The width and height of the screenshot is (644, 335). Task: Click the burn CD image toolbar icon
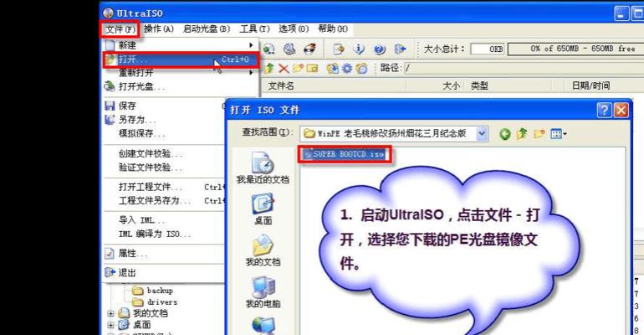[x=309, y=49]
